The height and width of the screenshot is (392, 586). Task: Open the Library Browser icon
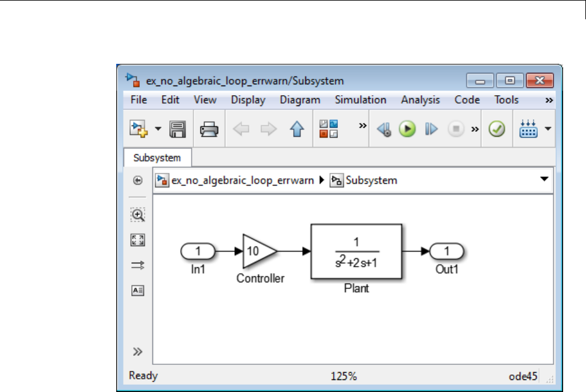(x=329, y=129)
